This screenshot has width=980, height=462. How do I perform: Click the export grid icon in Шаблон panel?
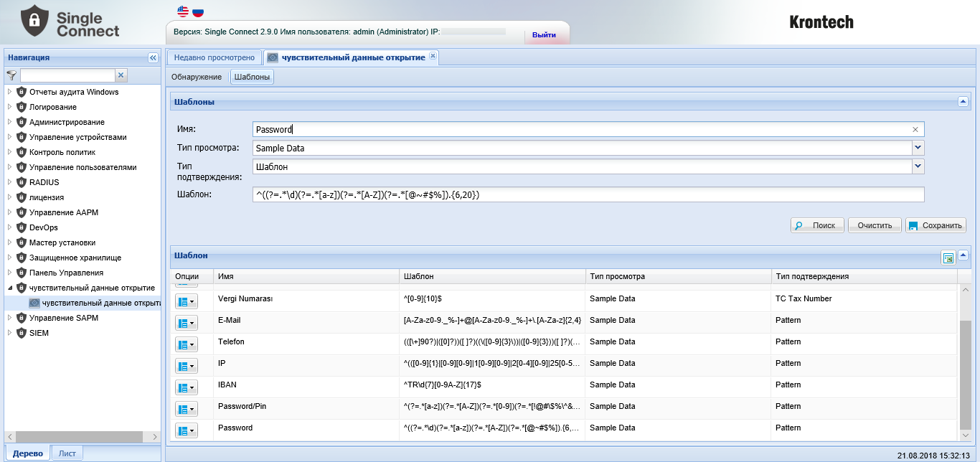coord(948,258)
